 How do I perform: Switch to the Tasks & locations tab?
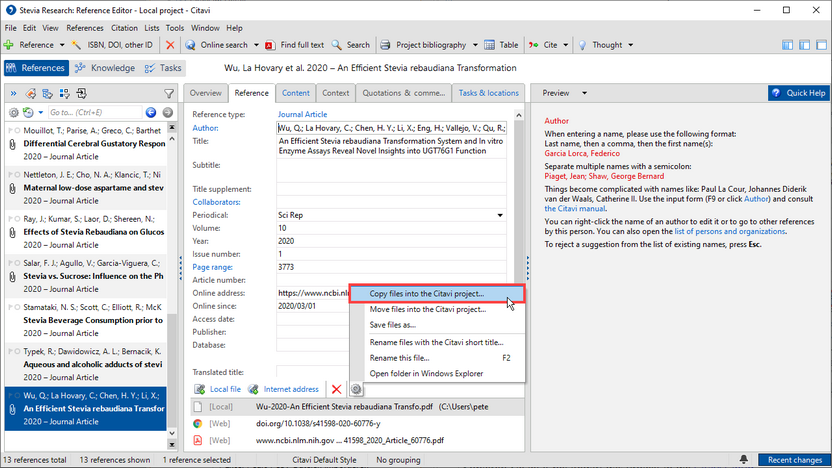click(x=488, y=93)
